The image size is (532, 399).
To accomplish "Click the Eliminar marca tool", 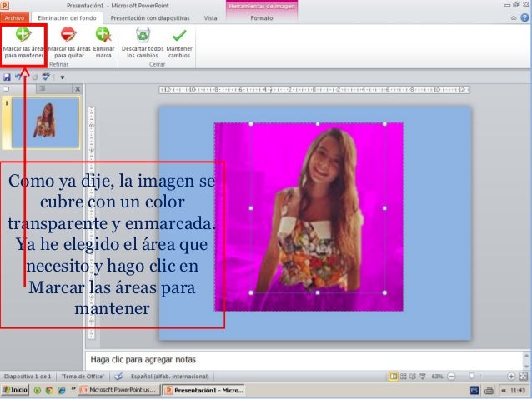I will (103, 42).
